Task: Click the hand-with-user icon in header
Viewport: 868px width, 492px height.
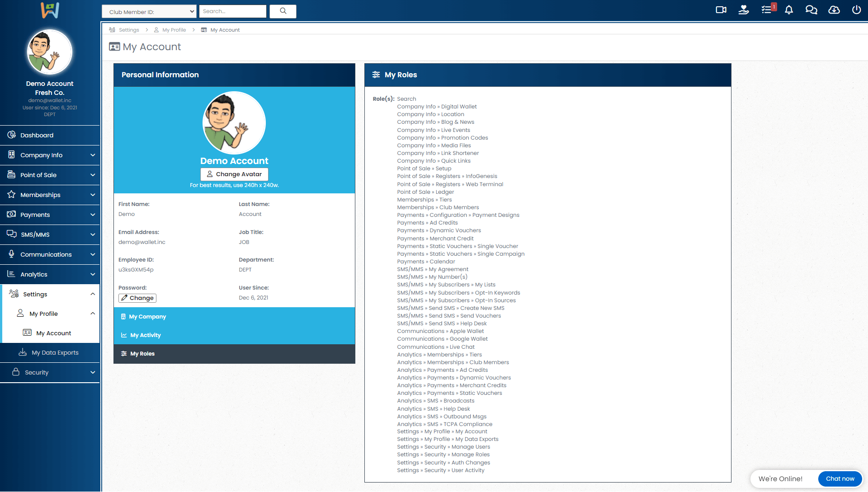Action: pos(744,10)
